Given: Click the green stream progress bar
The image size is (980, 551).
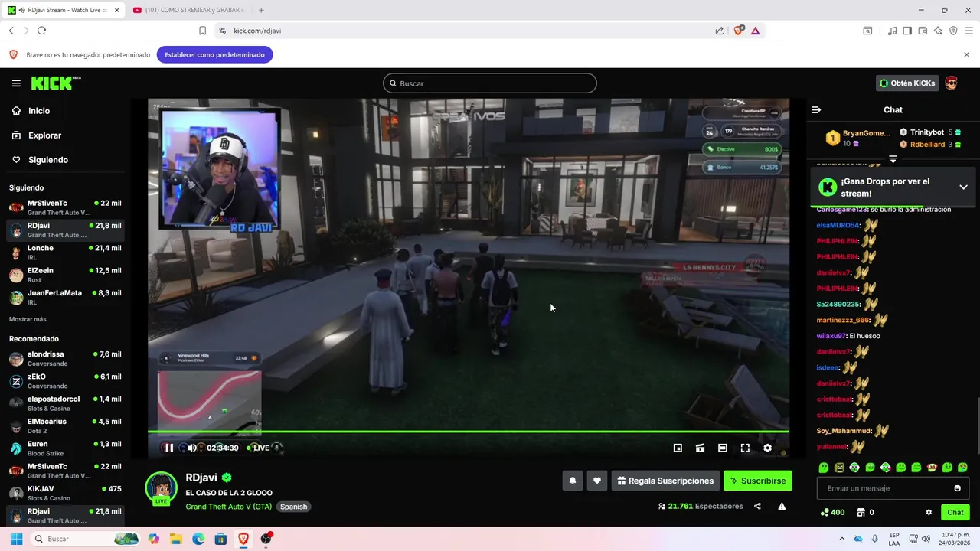Looking at the screenshot, I should [x=468, y=432].
